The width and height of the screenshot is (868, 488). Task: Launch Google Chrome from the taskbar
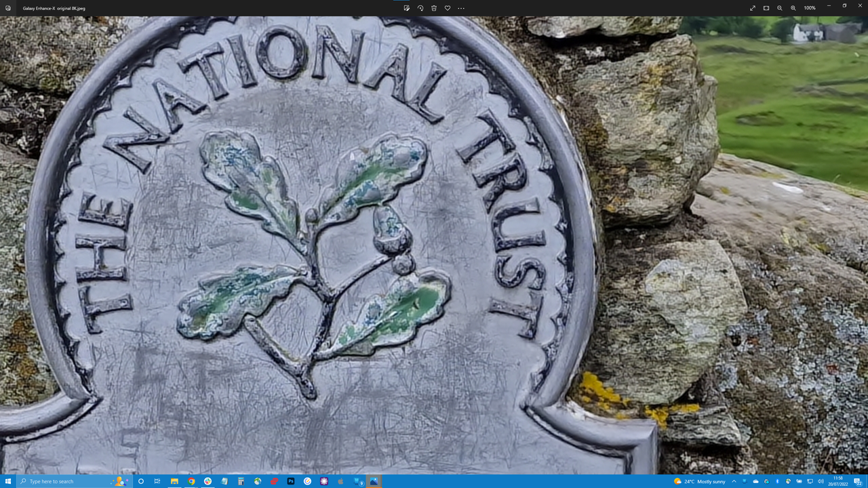tap(191, 481)
